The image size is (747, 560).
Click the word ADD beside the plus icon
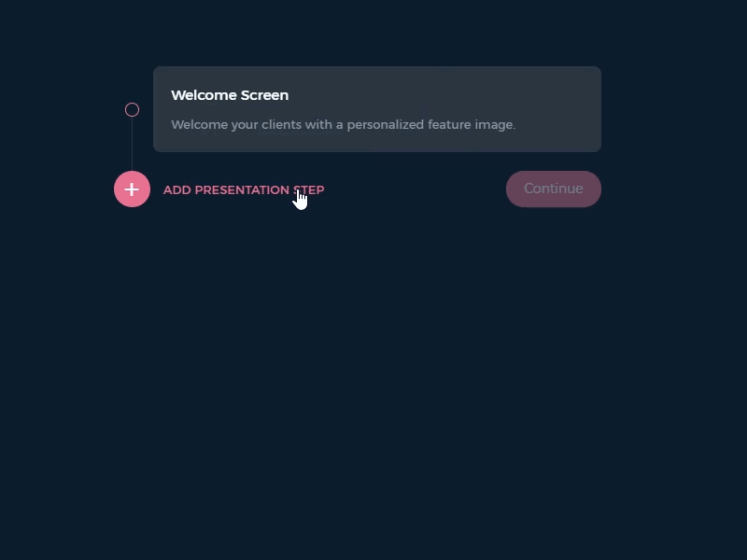coord(177,190)
